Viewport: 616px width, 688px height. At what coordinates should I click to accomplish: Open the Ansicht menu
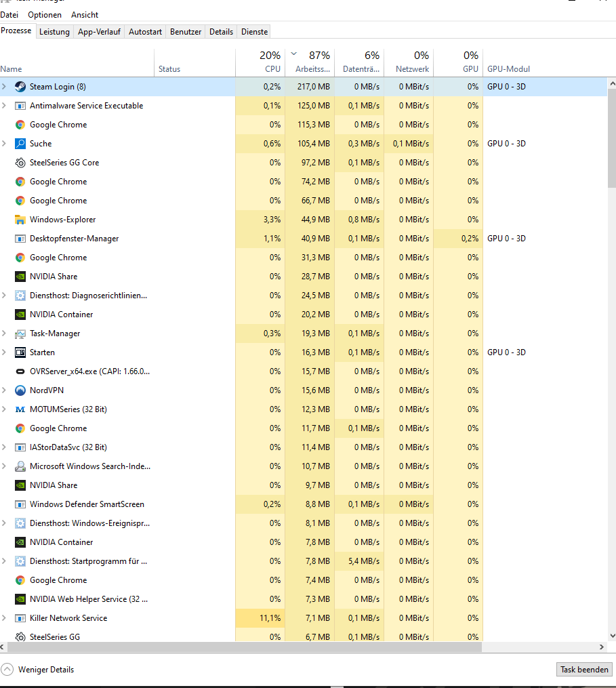coord(85,15)
